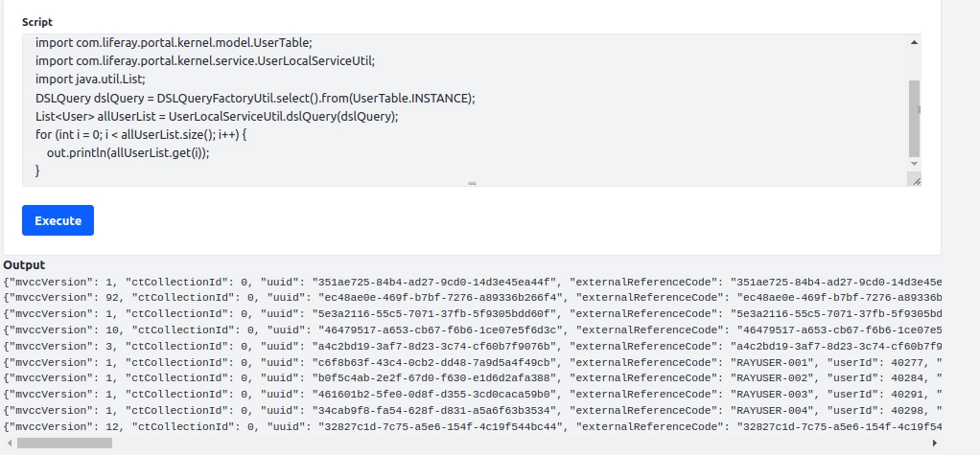The height and width of the screenshot is (455, 980).
Task: Click the script editor's scroll up arrow
Action: pos(914,42)
